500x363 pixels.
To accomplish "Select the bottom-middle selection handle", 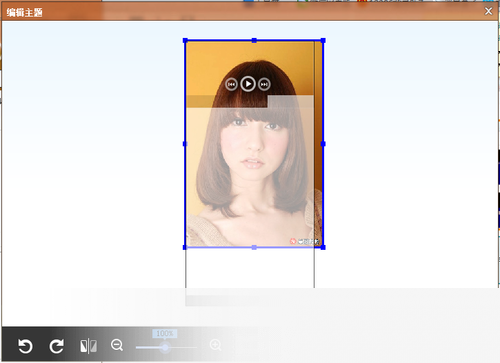I will pyautogui.click(x=254, y=247).
